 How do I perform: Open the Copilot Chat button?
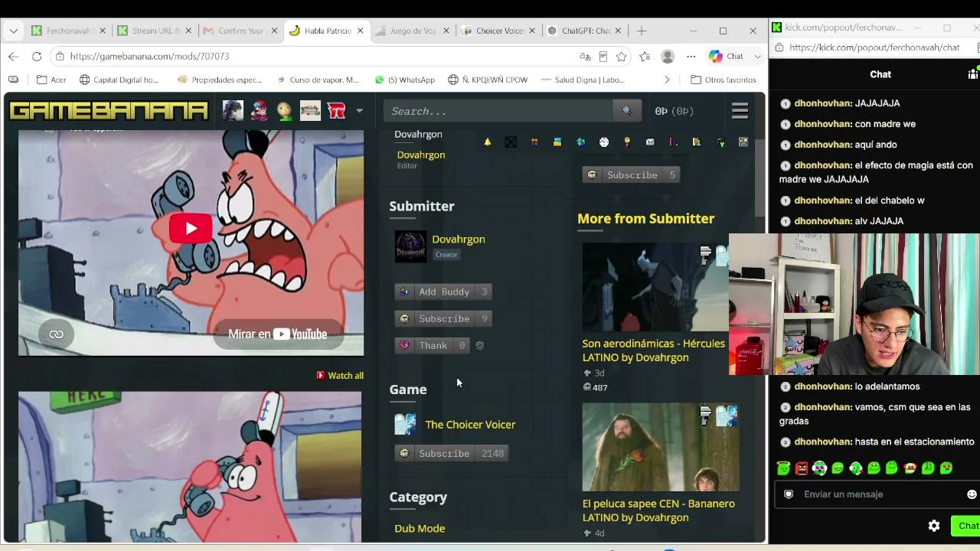point(726,57)
